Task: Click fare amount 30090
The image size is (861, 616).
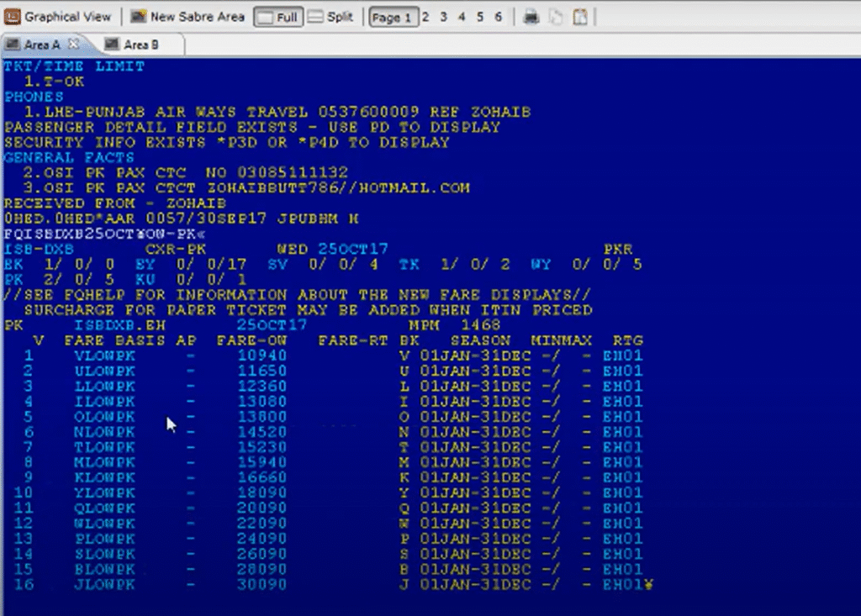Action: pyautogui.click(x=262, y=585)
